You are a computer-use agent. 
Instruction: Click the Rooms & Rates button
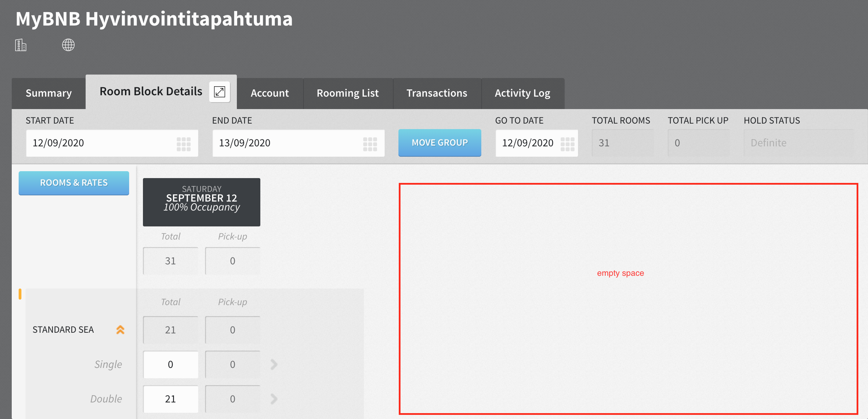point(74,183)
